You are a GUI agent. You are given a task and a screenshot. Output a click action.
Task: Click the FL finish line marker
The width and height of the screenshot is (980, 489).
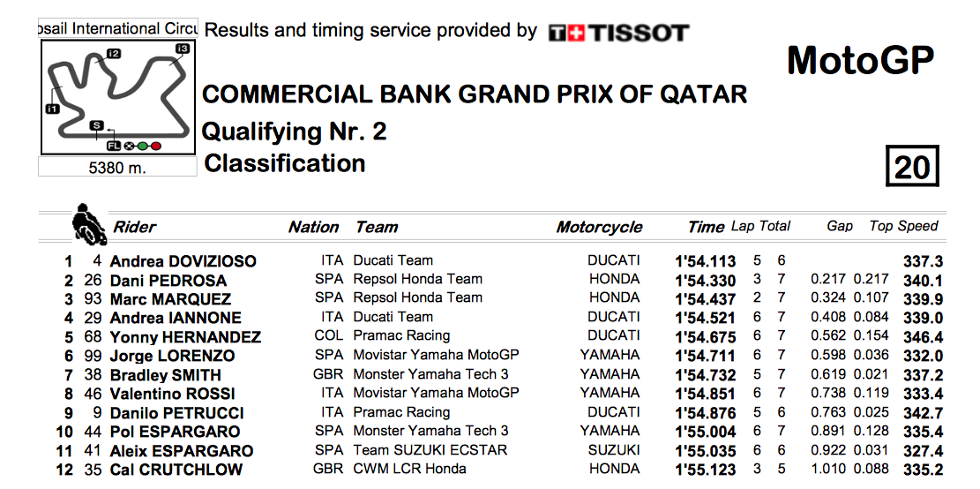click(114, 147)
